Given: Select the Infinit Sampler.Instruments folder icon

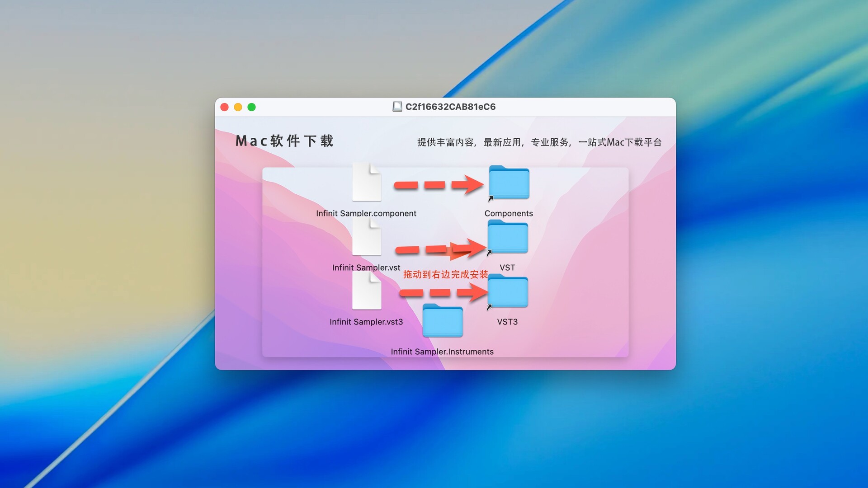Looking at the screenshot, I should [443, 321].
